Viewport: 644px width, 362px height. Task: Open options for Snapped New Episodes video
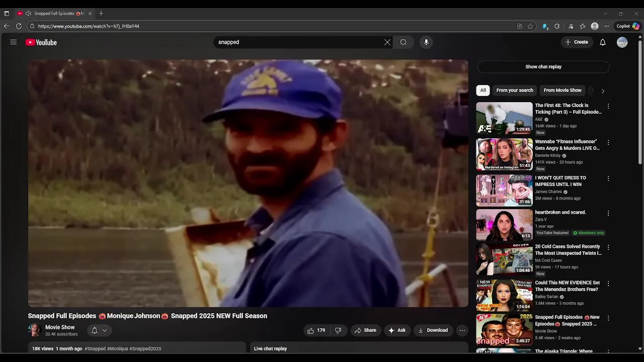tap(608, 318)
